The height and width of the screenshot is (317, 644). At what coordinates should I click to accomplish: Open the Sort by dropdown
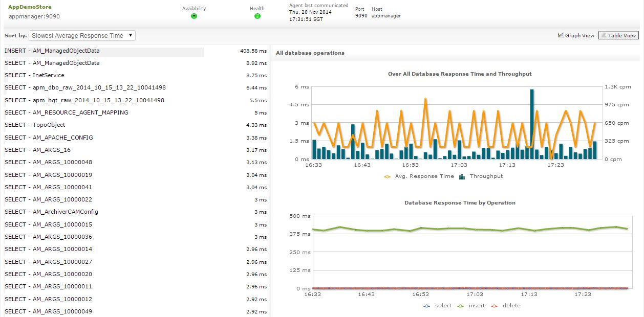[82, 36]
